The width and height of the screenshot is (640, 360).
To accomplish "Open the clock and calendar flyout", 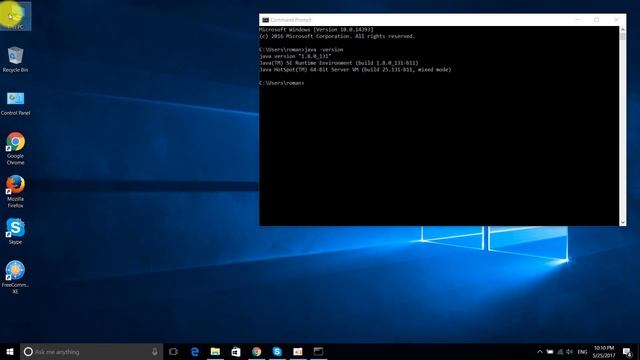I will click(x=604, y=351).
